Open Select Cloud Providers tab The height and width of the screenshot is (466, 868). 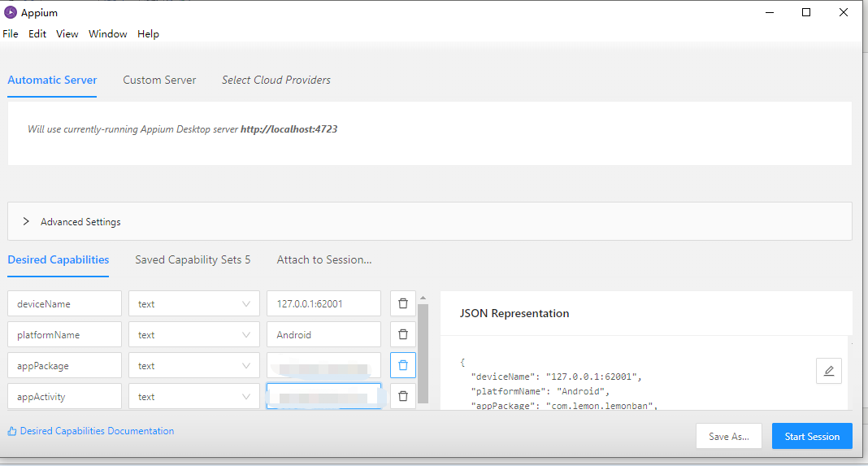(276, 80)
